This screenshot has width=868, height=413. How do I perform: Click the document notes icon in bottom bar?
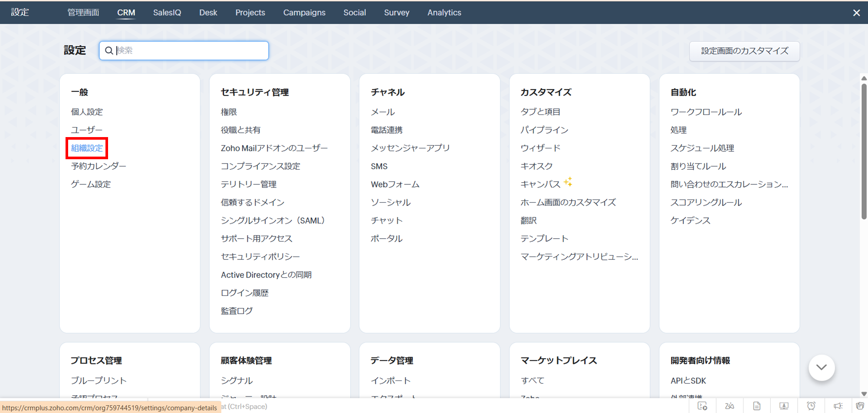click(757, 406)
